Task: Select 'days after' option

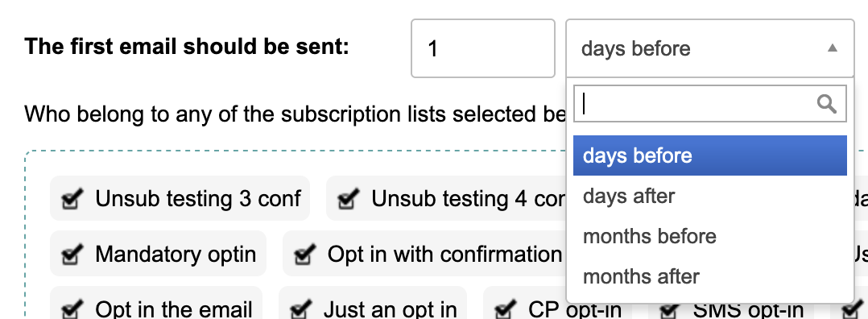Action: pyautogui.click(x=709, y=196)
